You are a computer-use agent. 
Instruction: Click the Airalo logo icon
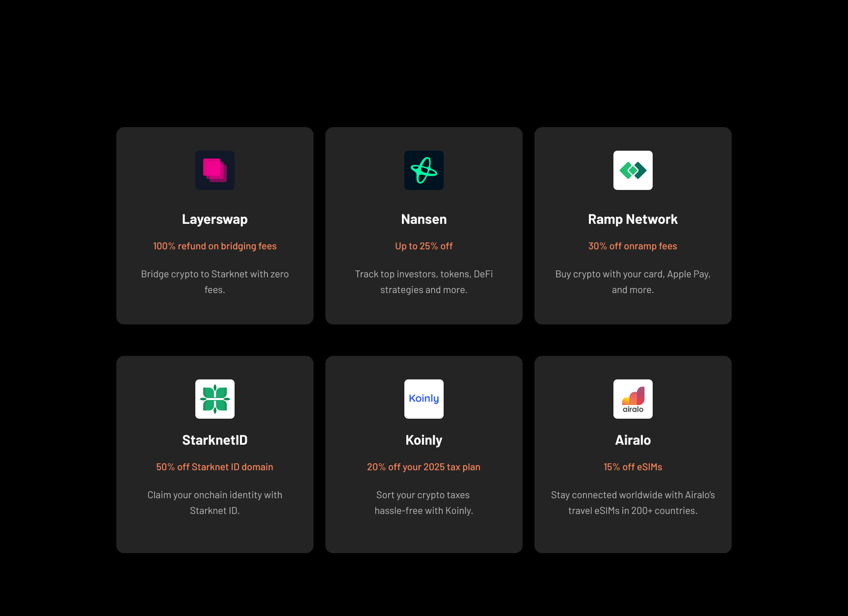pyautogui.click(x=633, y=399)
